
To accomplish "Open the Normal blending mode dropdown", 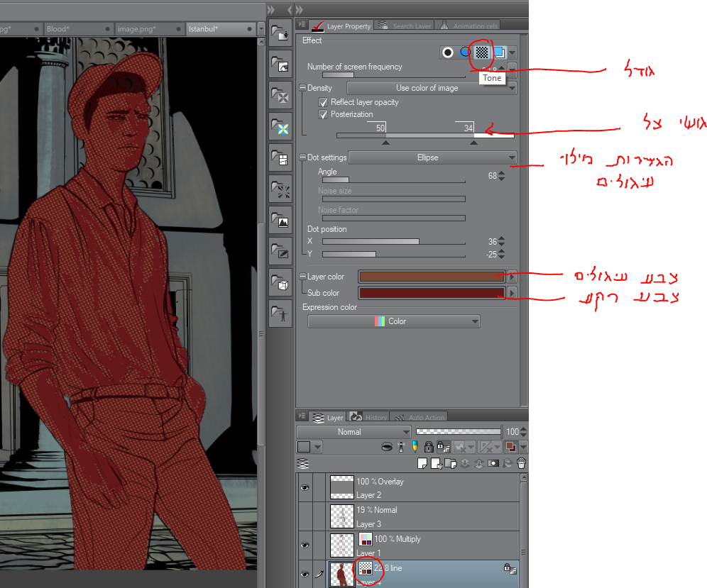I will tap(353, 432).
